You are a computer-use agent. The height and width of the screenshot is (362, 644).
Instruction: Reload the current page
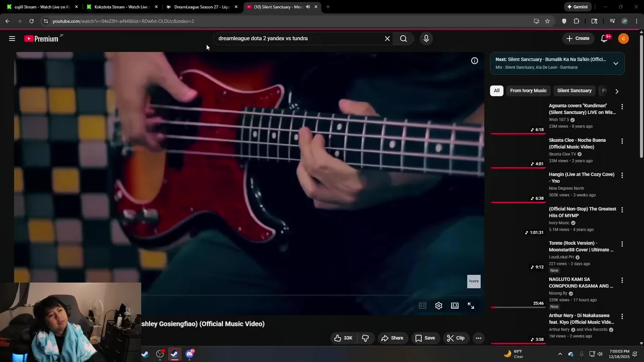31,21
